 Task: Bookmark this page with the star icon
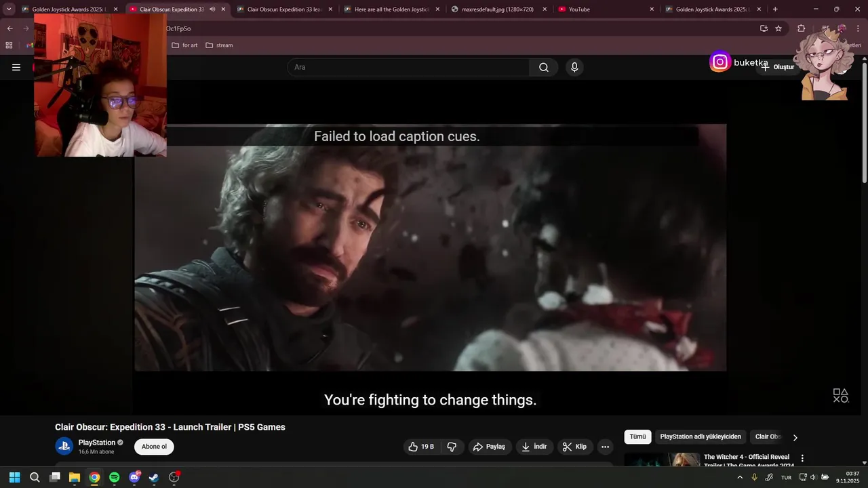tap(778, 28)
